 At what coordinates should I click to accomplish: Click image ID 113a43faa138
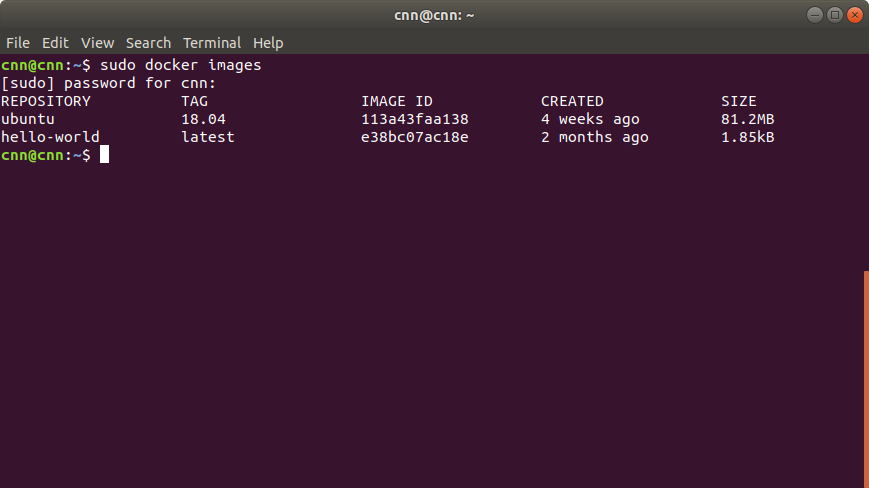tap(415, 119)
